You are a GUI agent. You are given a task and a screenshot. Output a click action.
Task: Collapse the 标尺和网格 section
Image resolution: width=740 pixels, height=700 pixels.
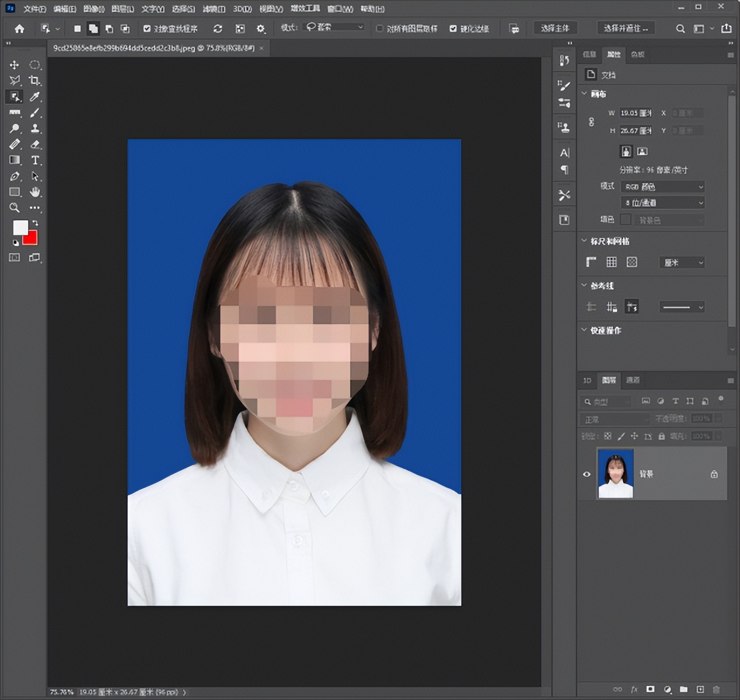click(584, 241)
